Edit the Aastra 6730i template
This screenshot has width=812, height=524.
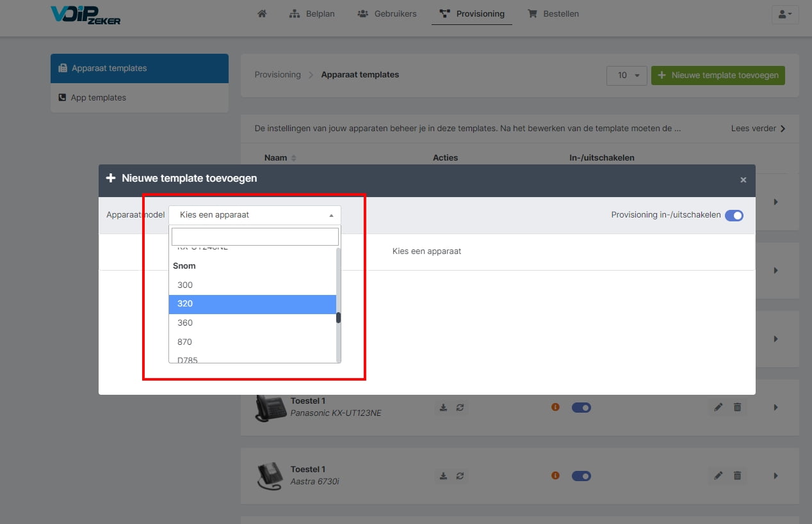719,475
